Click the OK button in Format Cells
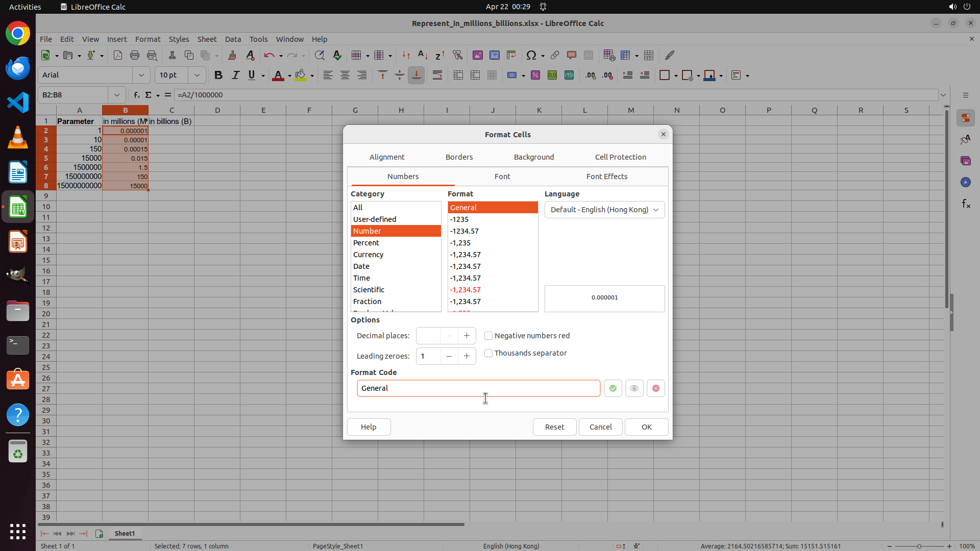The image size is (980, 551). [x=646, y=427]
